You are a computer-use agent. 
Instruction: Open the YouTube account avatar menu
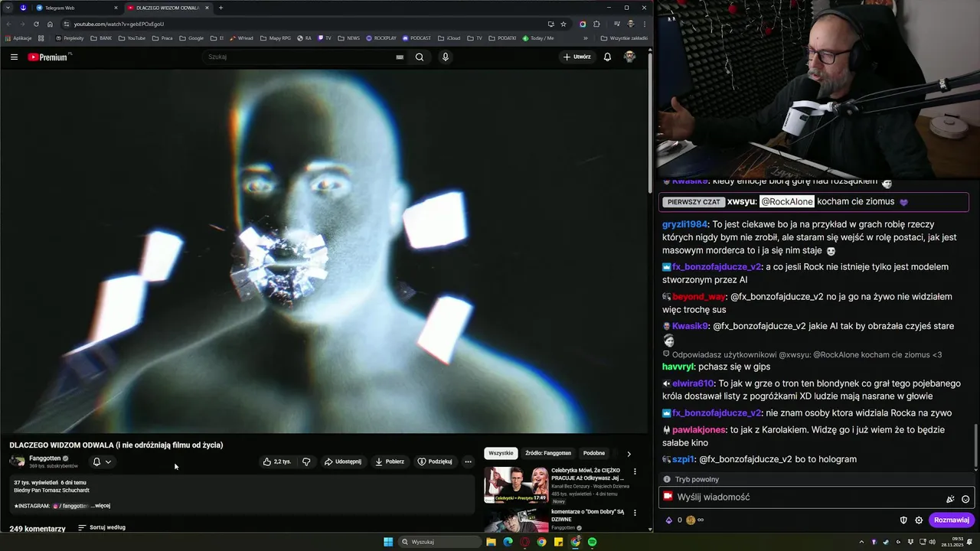pos(629,57)
